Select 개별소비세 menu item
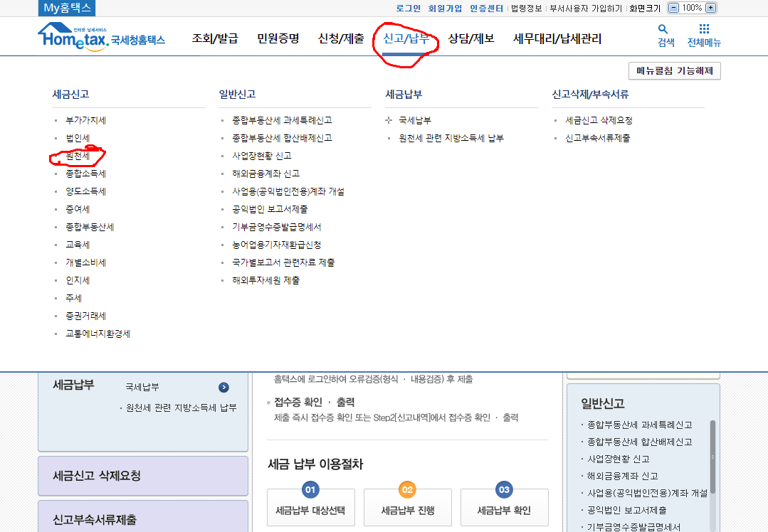 coord(85,263)
